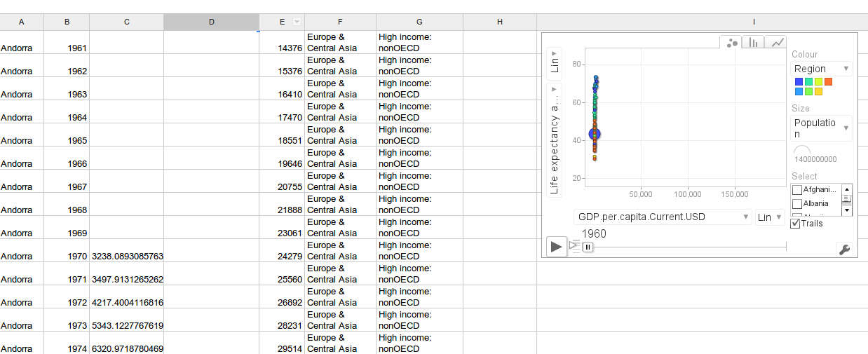Select column B header
This screenshot has width=868, height=354.
tap(67, 22)
